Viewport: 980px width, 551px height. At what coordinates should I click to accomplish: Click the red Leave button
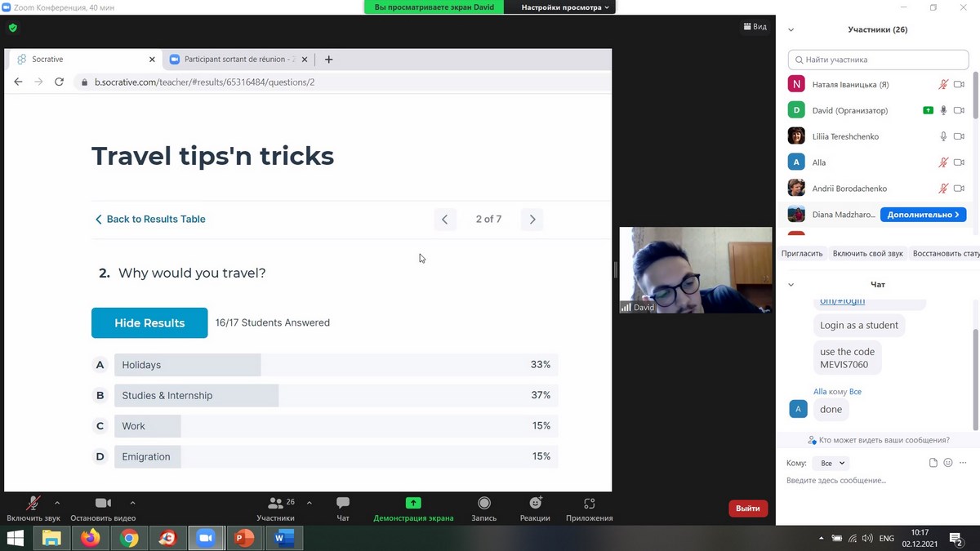(x=747, y=509)
